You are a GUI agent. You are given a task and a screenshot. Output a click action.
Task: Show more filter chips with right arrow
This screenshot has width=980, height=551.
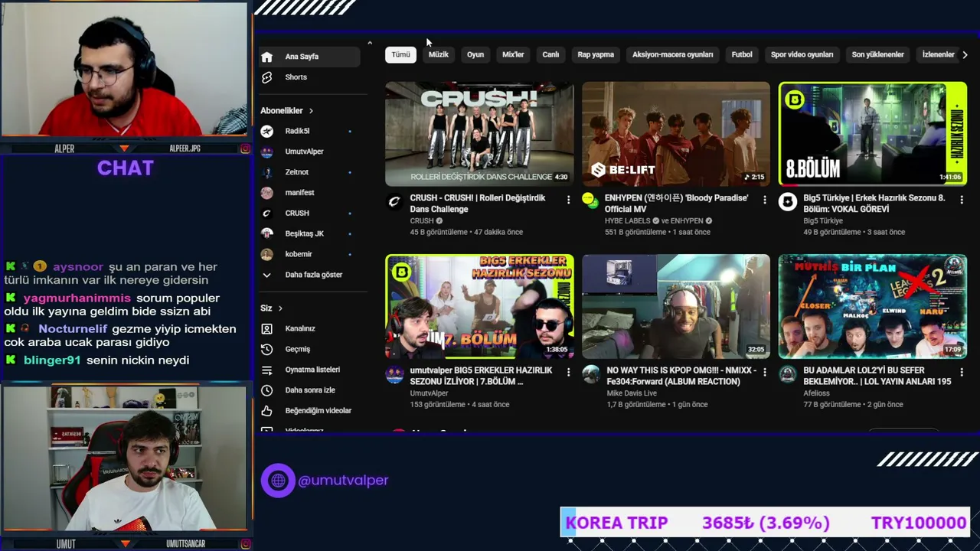(x=965, y=54)
